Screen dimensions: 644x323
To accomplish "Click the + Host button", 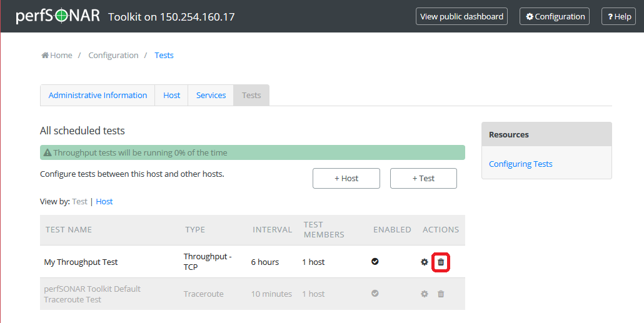I will [x=346, y=179].
